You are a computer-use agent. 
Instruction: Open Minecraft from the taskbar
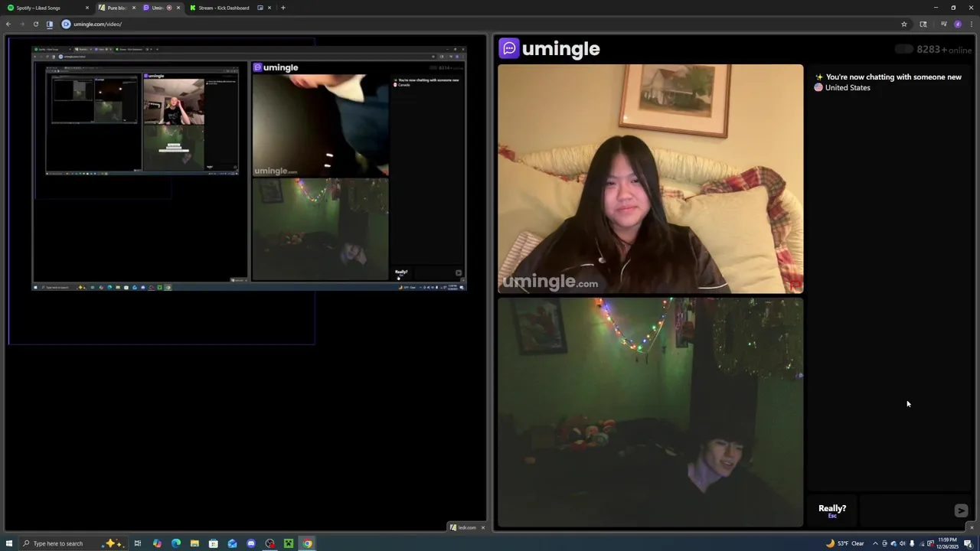[289, 543]
